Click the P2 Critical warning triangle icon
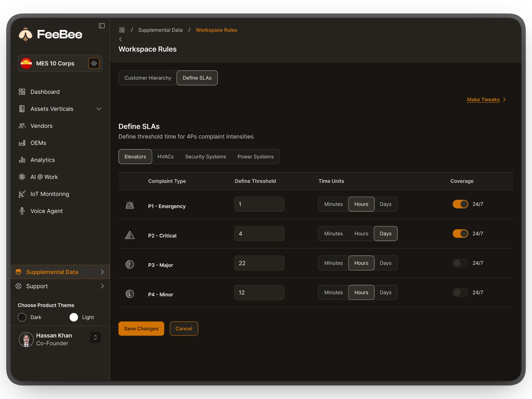 pyautogui.click(x=130, y=235)
